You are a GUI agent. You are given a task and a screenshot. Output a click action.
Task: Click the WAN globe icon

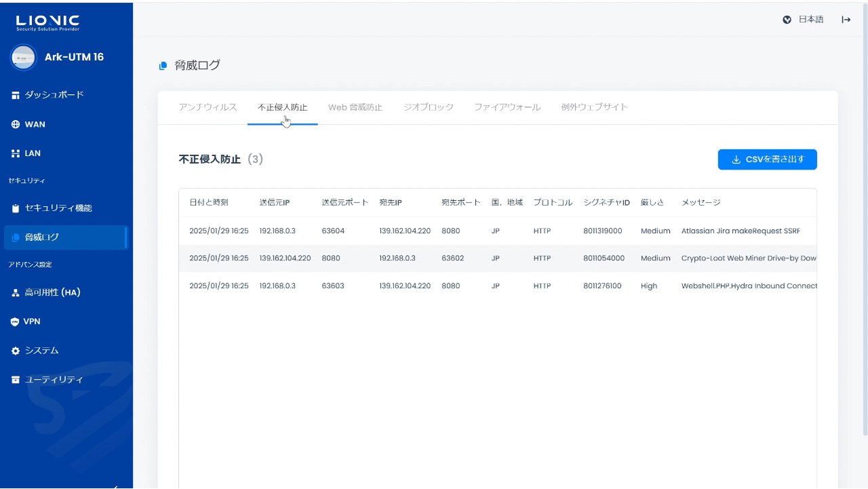click(x=16, y=125)
